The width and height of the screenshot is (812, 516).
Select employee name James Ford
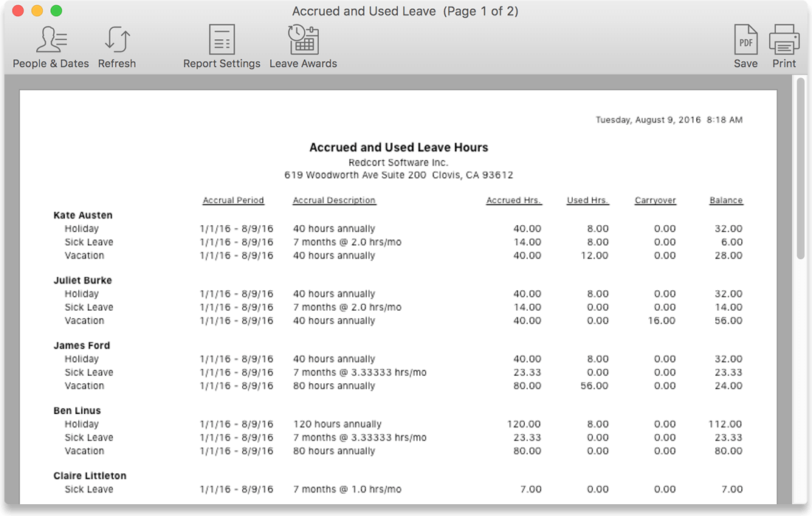(x=82, y=345)
